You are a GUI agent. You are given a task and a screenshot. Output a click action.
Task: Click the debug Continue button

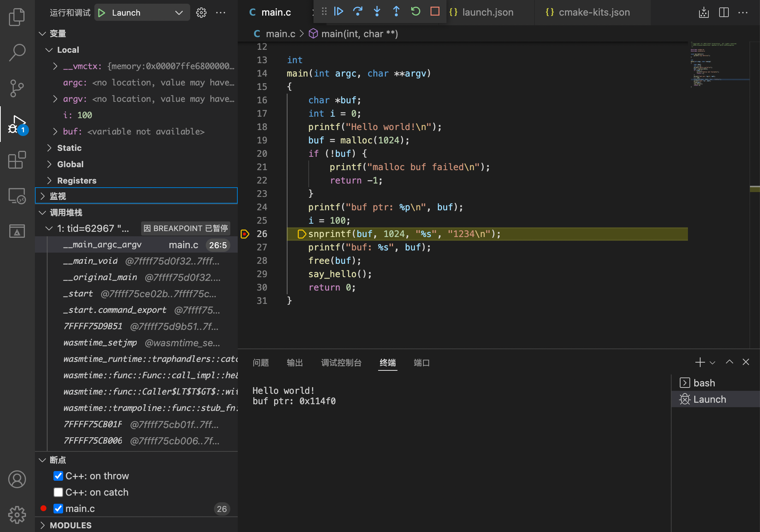(x=338, y=11)
